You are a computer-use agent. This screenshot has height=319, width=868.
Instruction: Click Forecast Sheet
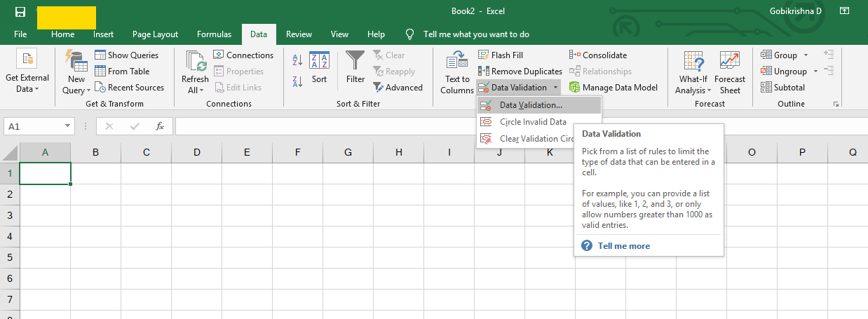(730, 73)
